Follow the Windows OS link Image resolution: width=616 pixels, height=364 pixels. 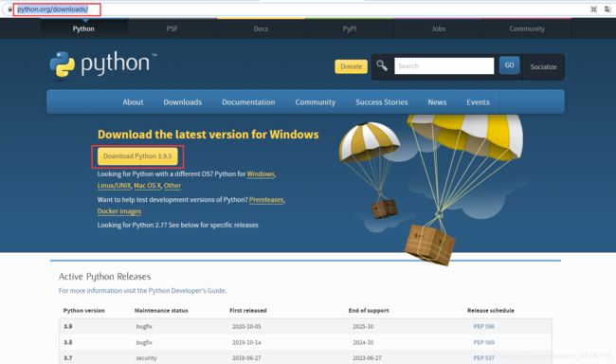261,174
